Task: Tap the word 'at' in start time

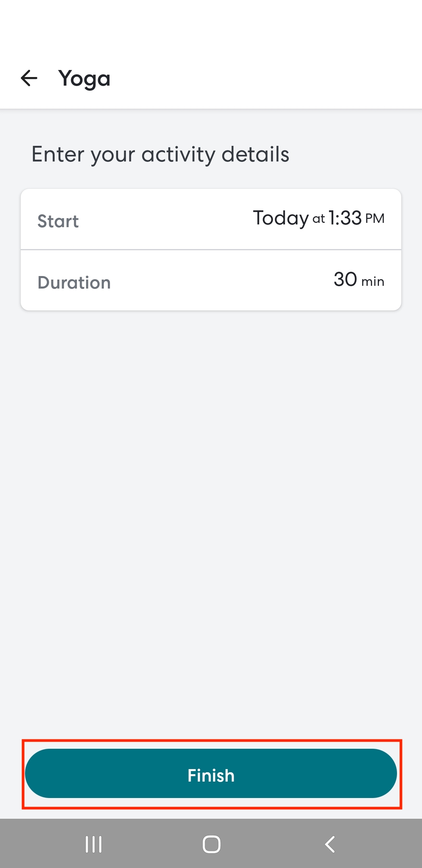Action: point(318,219)
